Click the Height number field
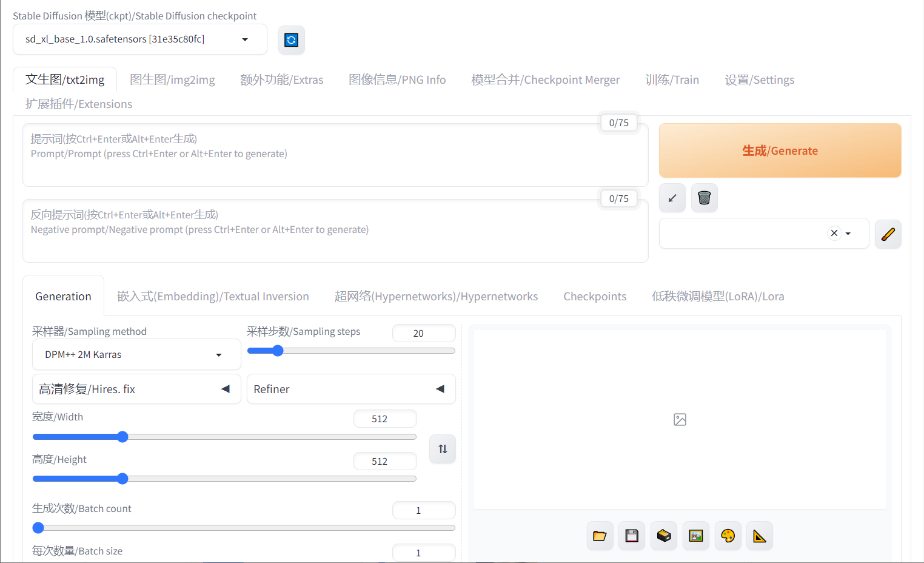Image resolution: width=924 pixels, height=563 pixels. click(385, 461)
